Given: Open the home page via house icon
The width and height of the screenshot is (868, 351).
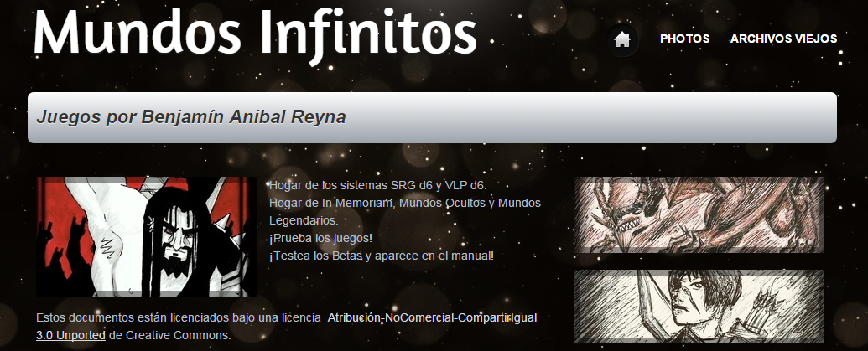Looking at the screenshot, I should click(622, 40).
